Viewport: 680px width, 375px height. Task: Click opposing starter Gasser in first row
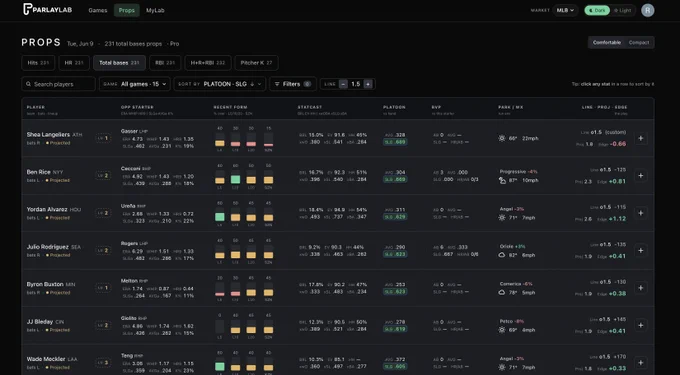pos(129,131)
